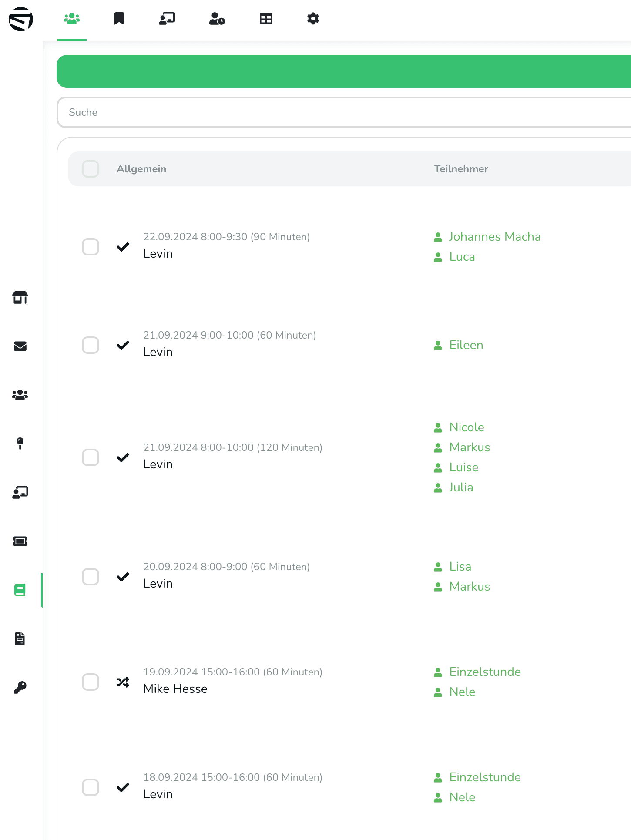Click the key icon in the sidebar
631x840 pixels.
(20, 687)
